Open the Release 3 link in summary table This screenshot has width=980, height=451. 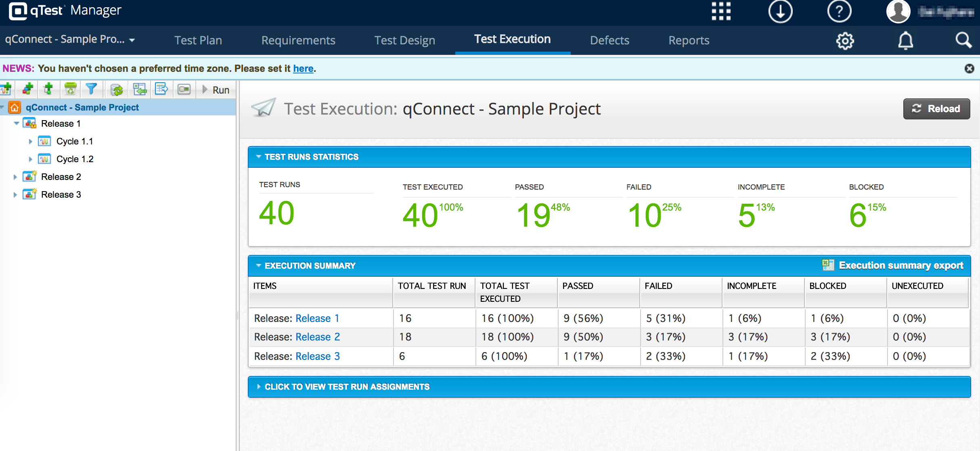click(318, 356)
